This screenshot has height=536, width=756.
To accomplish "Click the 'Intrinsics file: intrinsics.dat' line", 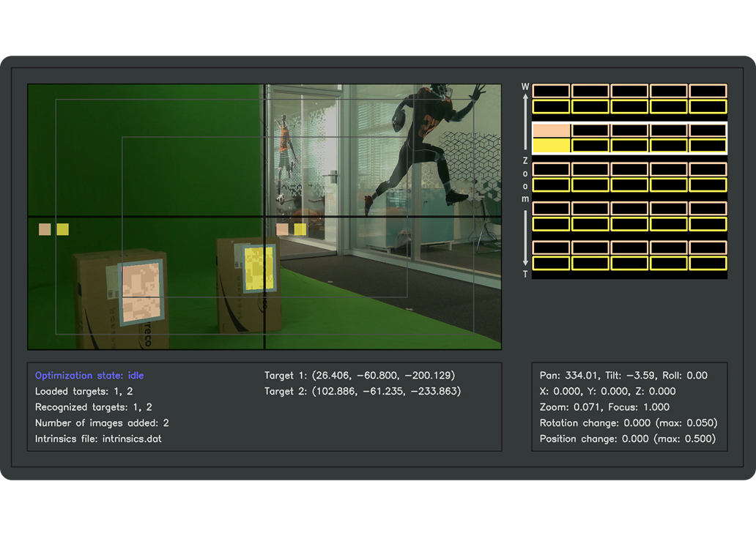I will click(98, 439).
